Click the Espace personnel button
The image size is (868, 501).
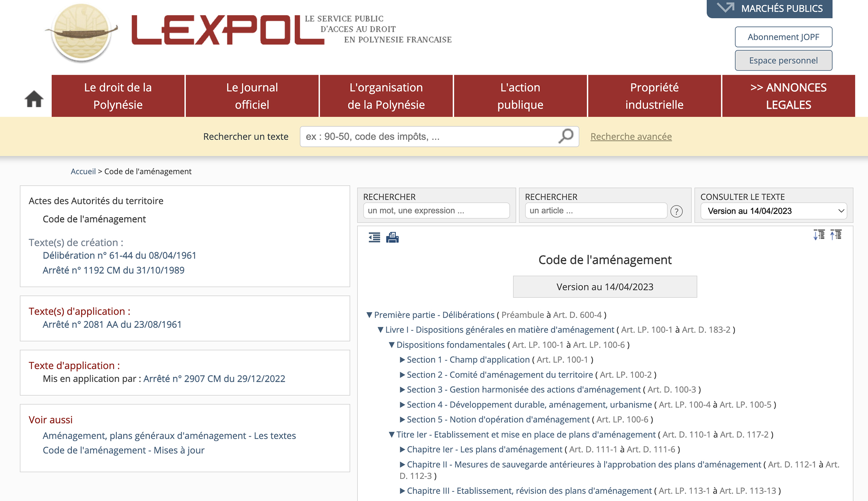[783, 60]
